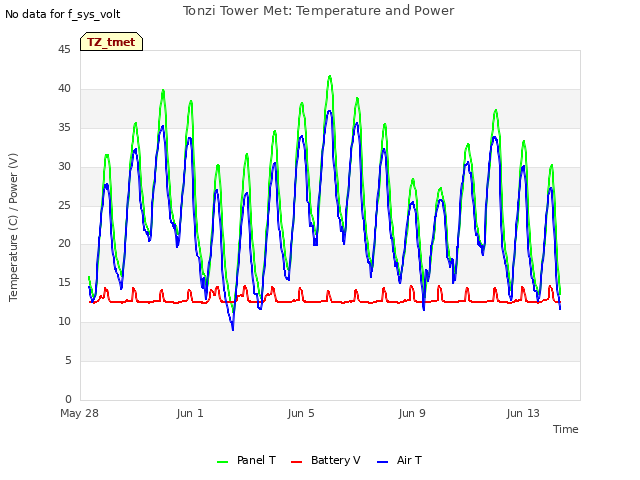Click the 10 y-axis tick label
Image resolution: width=640 pixels, height=480 pixels.
(x=64, y=322)
